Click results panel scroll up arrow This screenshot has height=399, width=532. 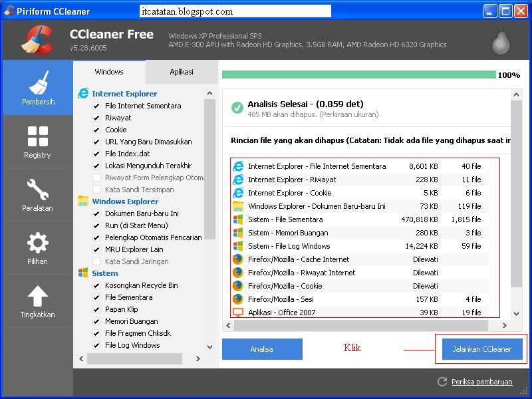point(517,94)
